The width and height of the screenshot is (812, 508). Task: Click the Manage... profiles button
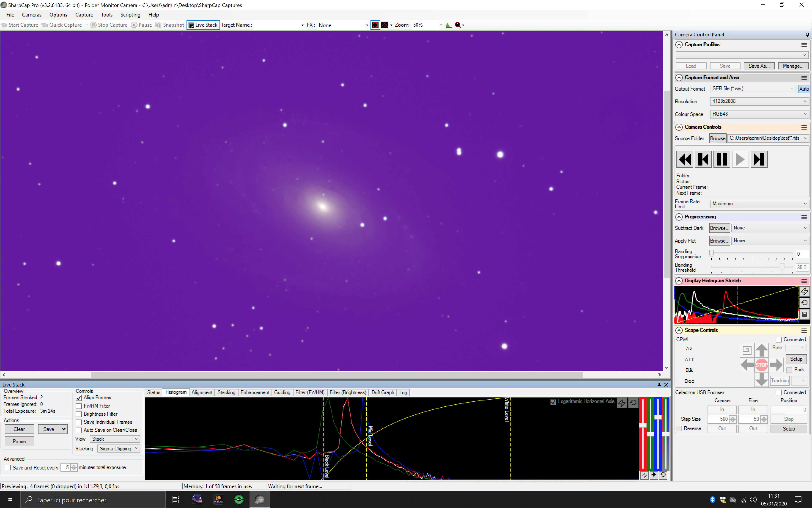click(793, 66)
